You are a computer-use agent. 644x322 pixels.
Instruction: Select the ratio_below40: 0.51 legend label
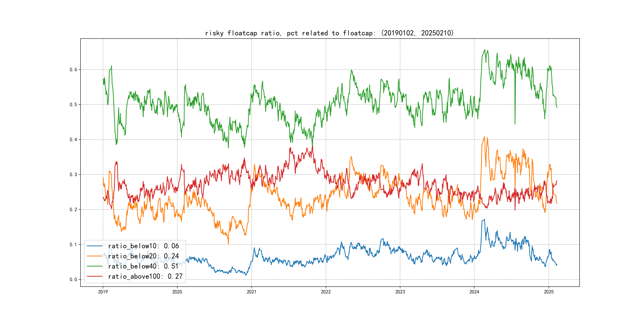coord(143,266)
